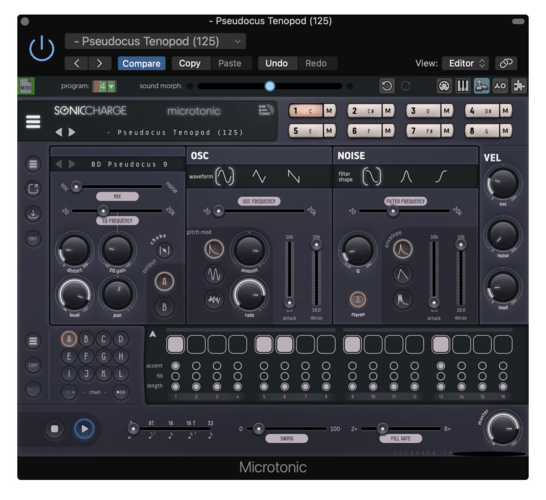Click the link chain icon
Viewport: 546px width, 500px height.
point(506,63)
